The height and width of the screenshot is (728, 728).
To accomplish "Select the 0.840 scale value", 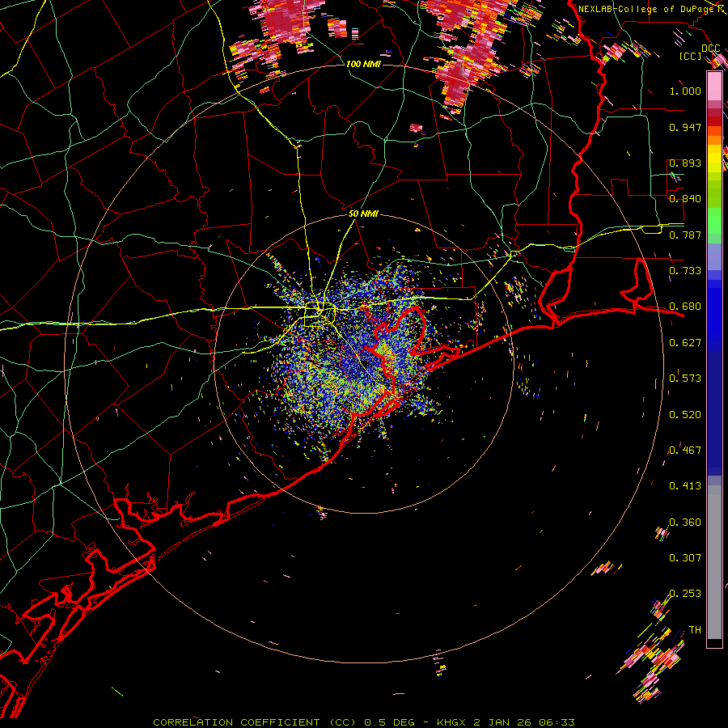I will (x=685, y=198).
